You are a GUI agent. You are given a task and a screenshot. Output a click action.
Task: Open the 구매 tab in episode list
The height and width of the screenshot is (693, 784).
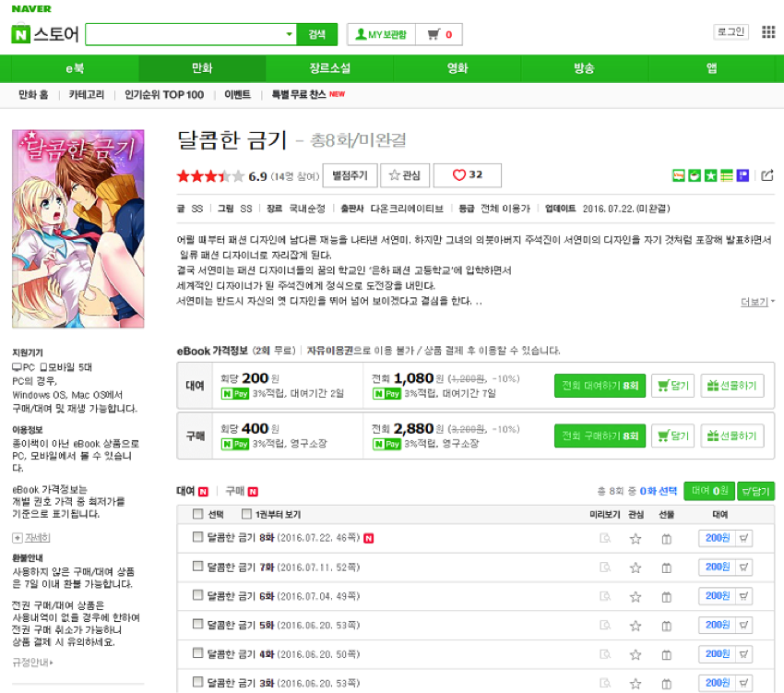click(235, 491)
